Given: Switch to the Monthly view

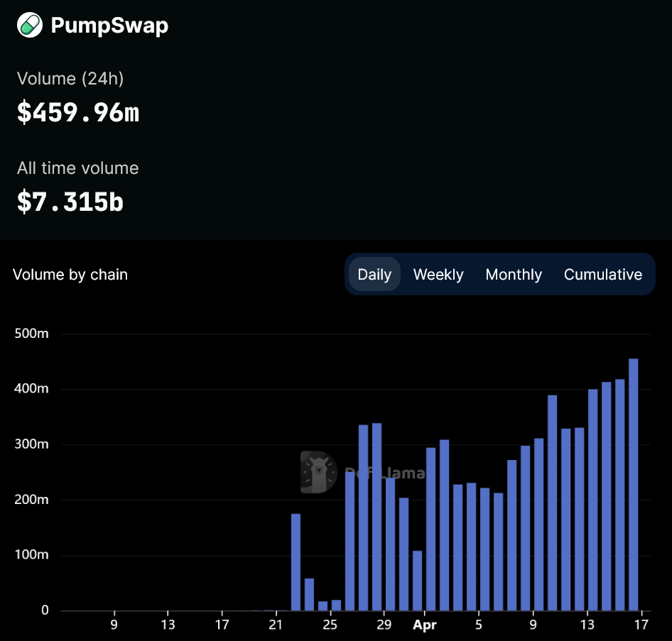Looking at the screenshot, I should (514, 275).
